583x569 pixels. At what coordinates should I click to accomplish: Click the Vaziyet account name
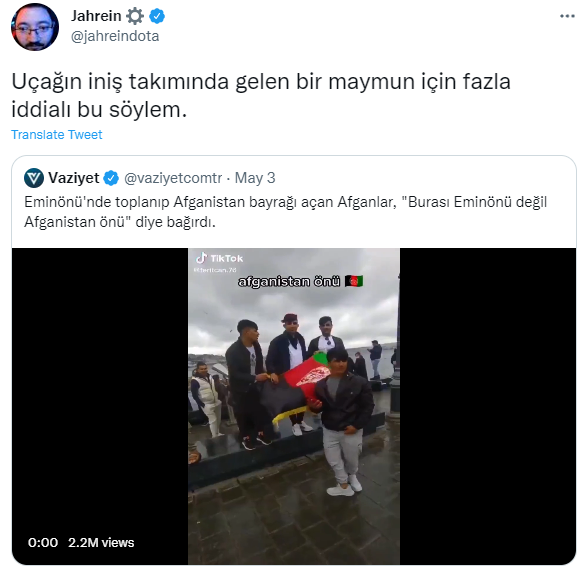pyautogui.click(x=74, y=178)
